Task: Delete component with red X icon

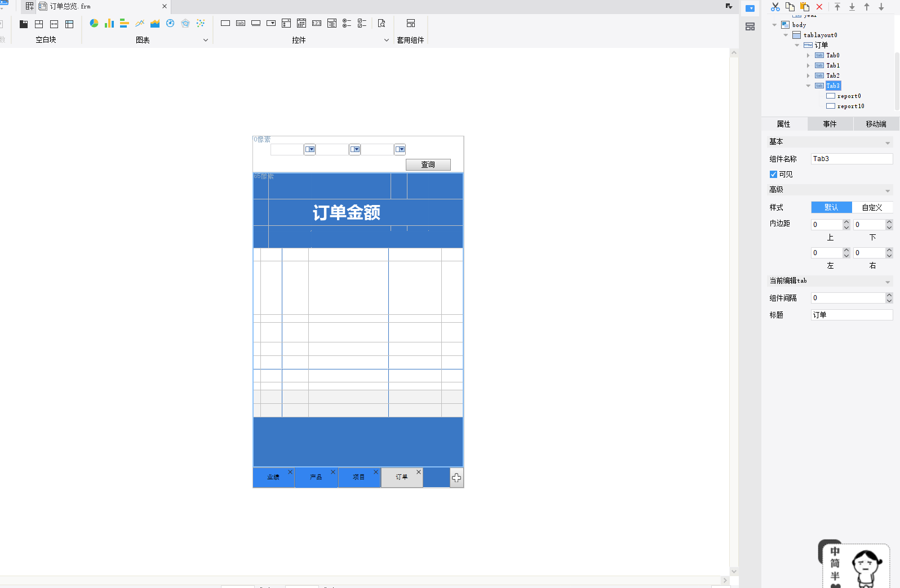Action: pyautogui.click(x=819, y=7)
